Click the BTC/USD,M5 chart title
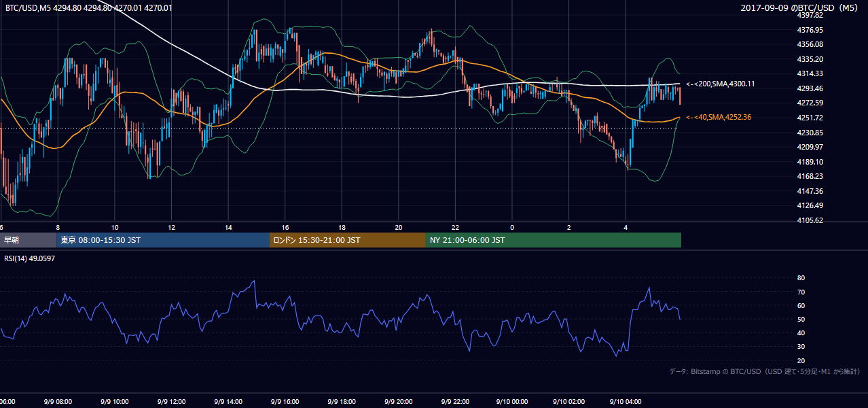Screen dimensions: 868x408 [88, 7]
